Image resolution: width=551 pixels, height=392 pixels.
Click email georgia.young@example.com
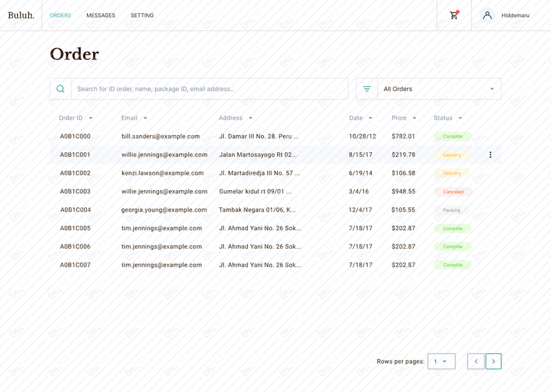click(x=164, y=210)
